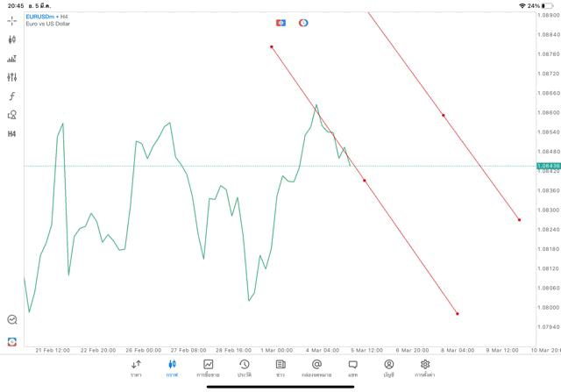Change the H4 timeframe selector
561x392 pixels.
(x=12, y=134)
